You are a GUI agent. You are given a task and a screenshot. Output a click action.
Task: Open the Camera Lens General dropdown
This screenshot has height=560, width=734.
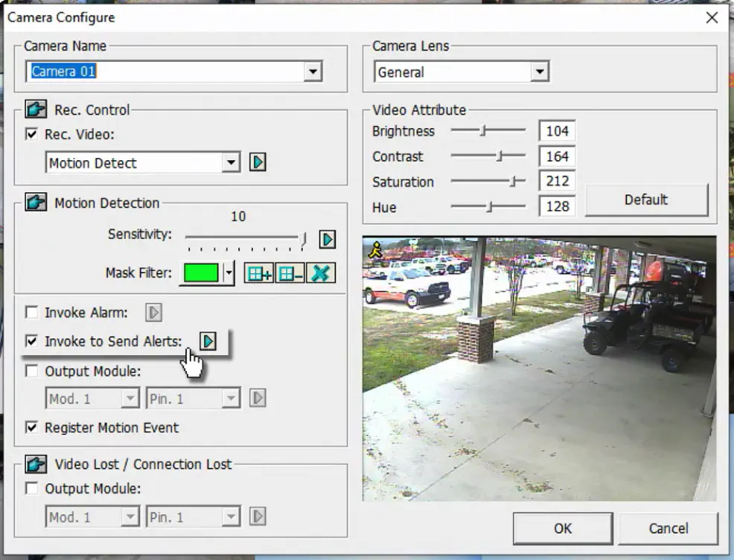[539, 71]
